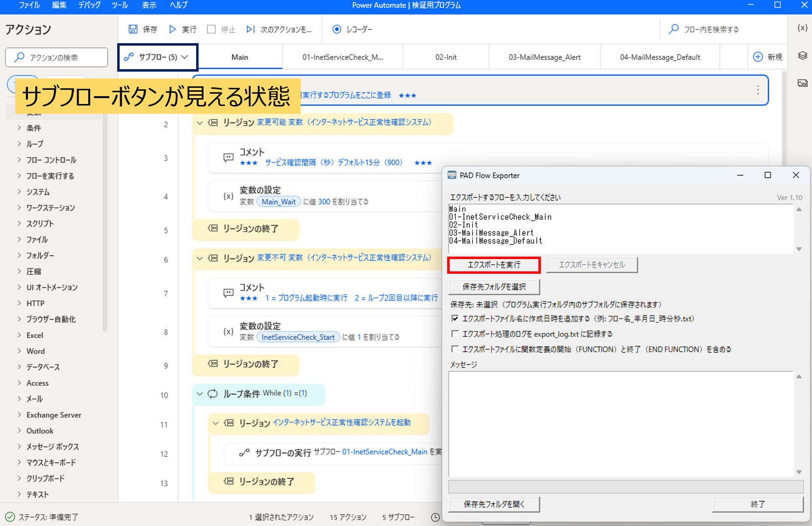Image resolution: width=812 pixels, height=526 pixels.
Task: Open the Images pane icon
Action: (x=802, y=83)
